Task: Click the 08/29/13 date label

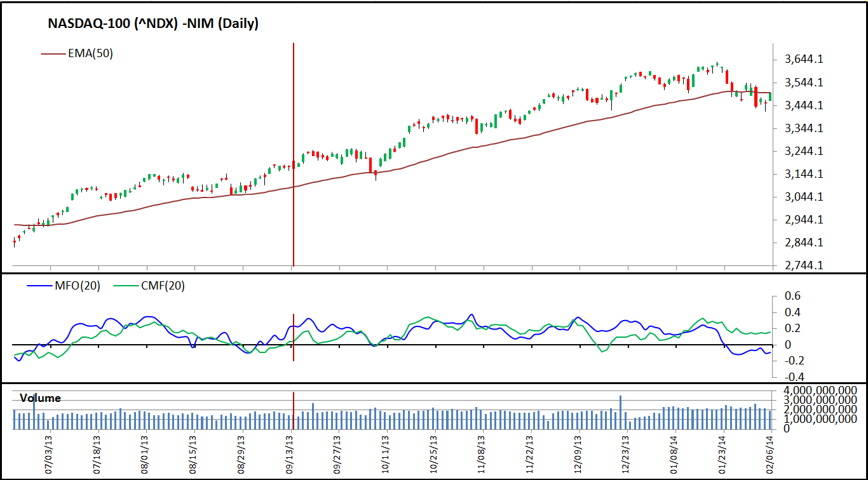Action: [242, 454]
